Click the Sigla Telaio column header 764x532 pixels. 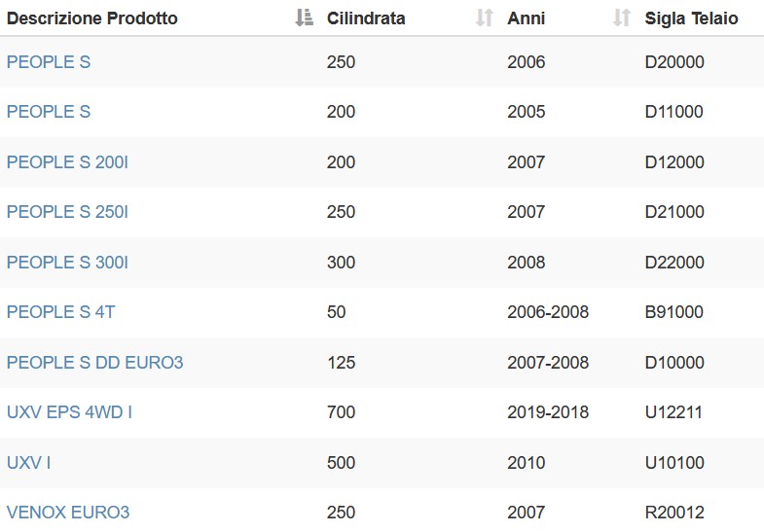coord(691,18)
